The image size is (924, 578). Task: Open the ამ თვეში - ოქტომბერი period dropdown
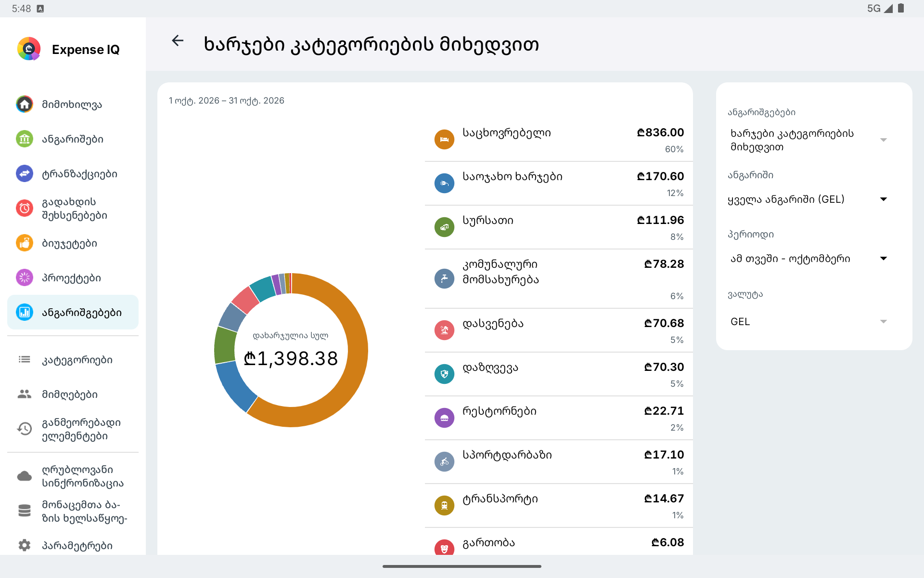coord(808,259)
